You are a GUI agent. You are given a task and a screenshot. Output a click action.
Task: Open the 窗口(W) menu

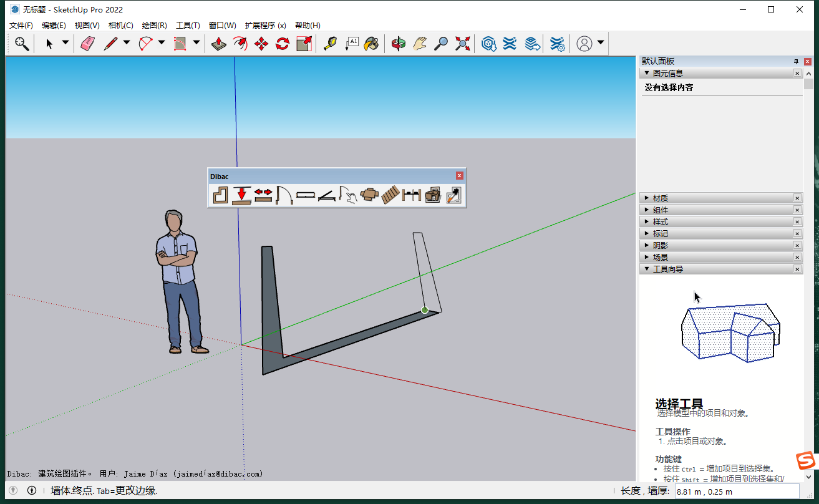[x=222, y=26]
